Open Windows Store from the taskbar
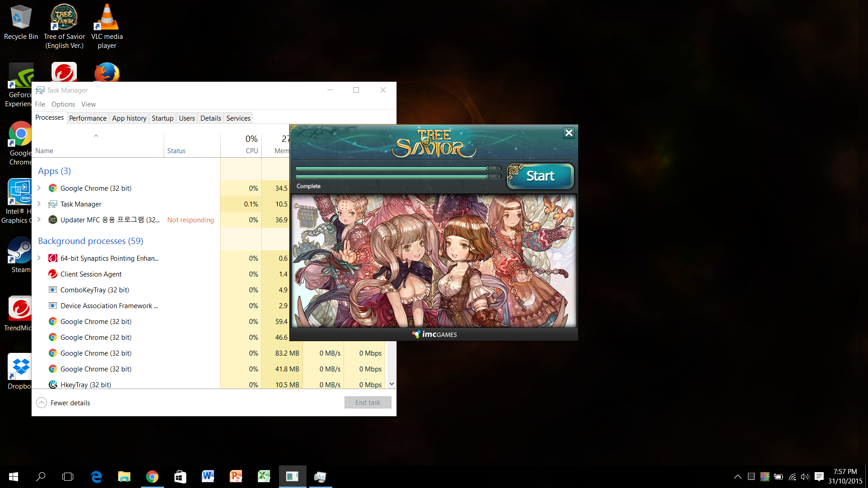This screenshot has width=868, height=488. [180, 477]
